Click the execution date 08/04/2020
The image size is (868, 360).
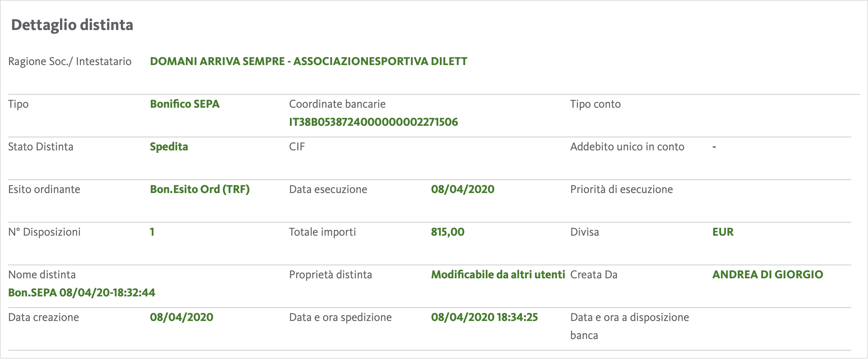pyautogui.click(x=463, y=189)
